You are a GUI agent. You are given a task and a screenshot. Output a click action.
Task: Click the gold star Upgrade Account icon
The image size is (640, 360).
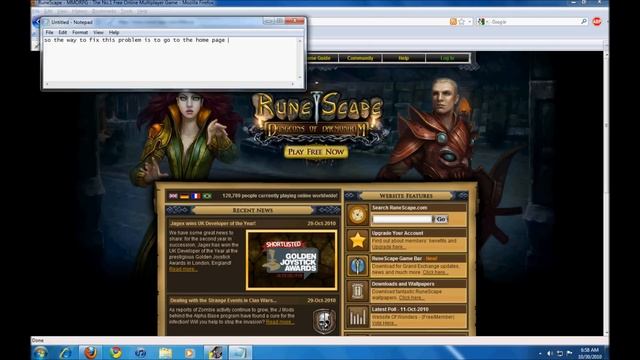click(x=358, y=240)
